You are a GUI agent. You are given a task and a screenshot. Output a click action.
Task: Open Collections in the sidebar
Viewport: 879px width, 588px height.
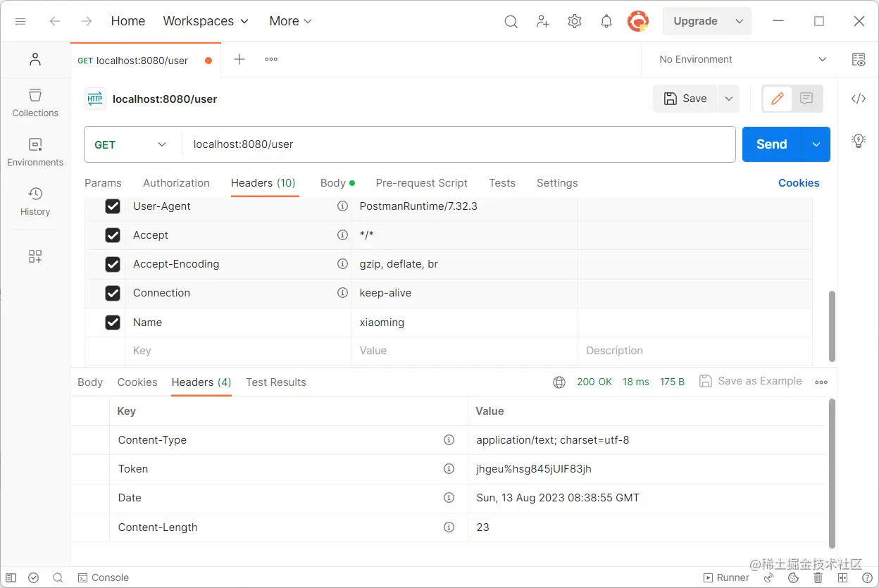[35, 103]
